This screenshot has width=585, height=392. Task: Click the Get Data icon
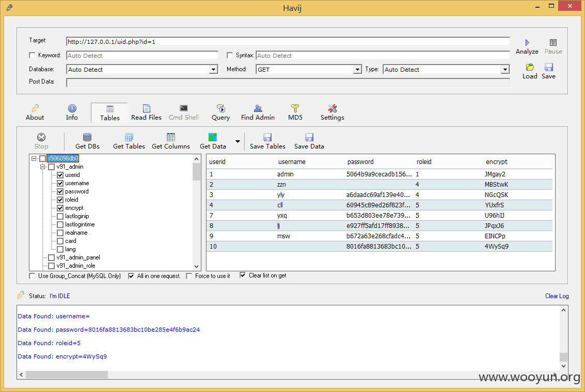coord(213,137)
